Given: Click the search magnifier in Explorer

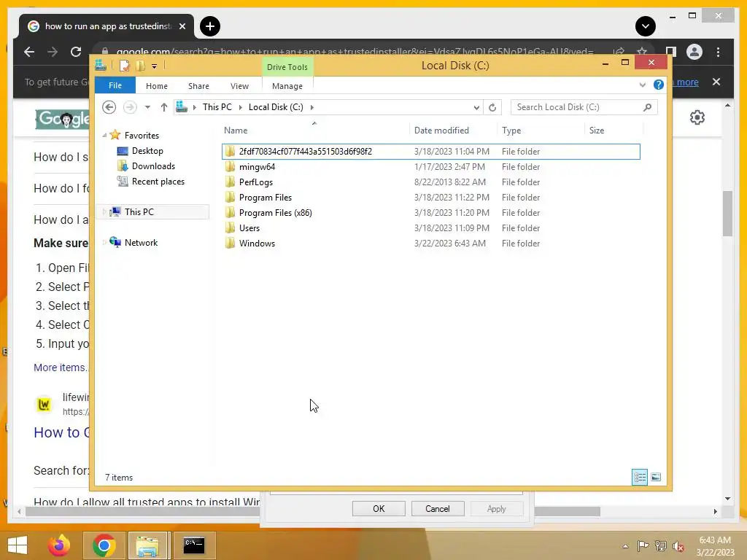Looking at the screenshot, I should click(x=647, y=107).
